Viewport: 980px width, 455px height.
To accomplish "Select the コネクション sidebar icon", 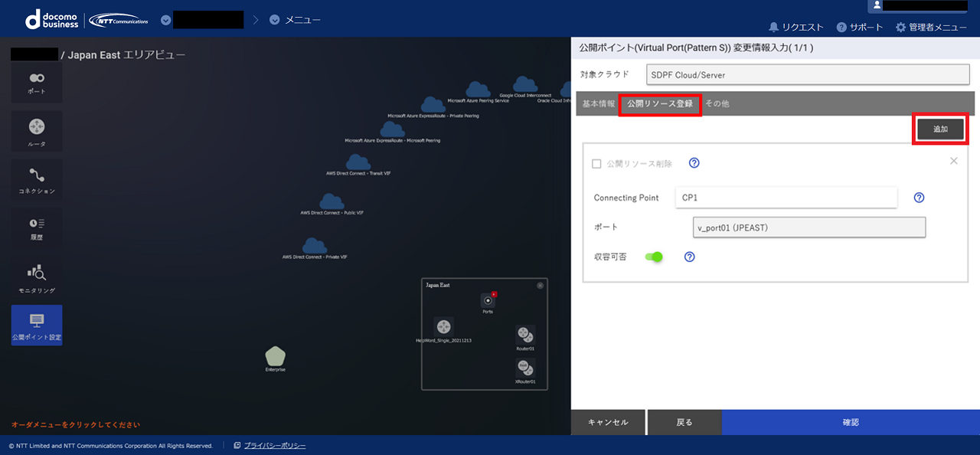I will pyautogui.click(x=36, y=179).
